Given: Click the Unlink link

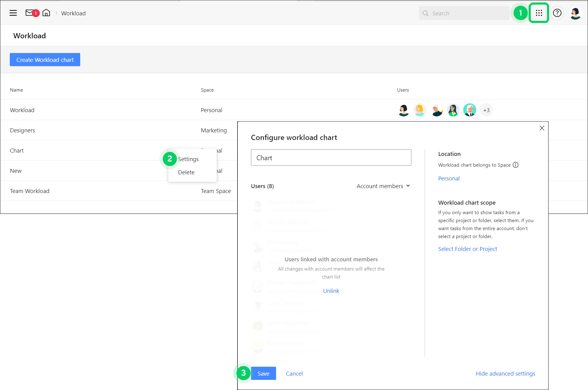Looking at the screenshot, I should click(x=331, y=291).
